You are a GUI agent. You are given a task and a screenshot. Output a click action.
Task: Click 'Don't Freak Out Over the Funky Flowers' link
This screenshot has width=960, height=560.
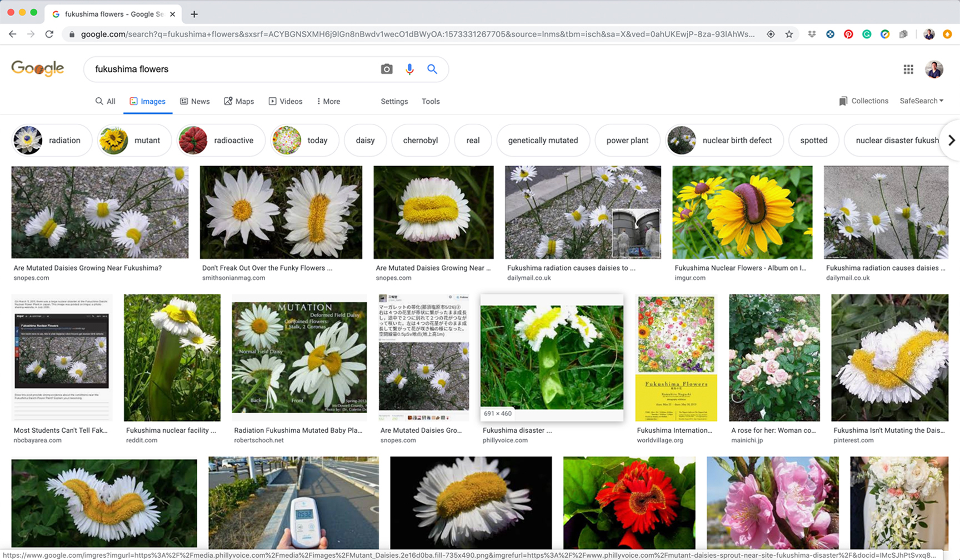tap(267, 268)
